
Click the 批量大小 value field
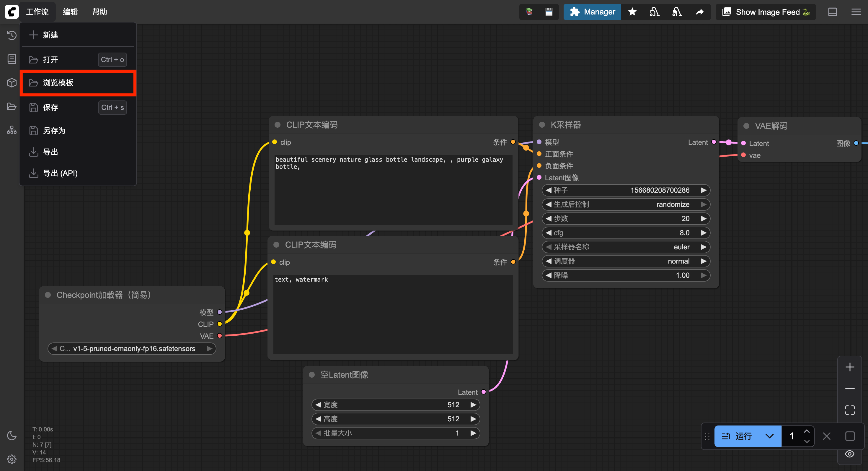(x=396, y=433)
